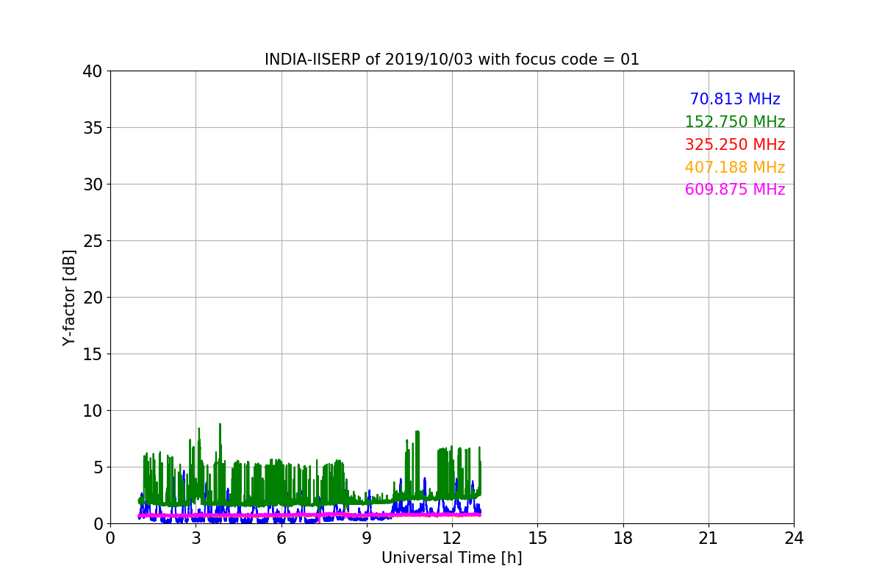Viewport: 882px width, 588px height.
Task: Click the x-axis tick label 21
Action: (709, 538)
